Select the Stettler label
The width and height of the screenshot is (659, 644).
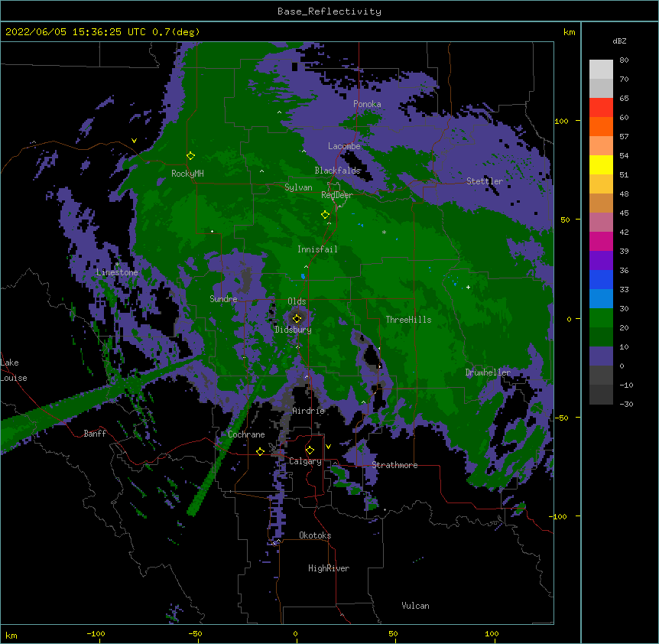485,181
